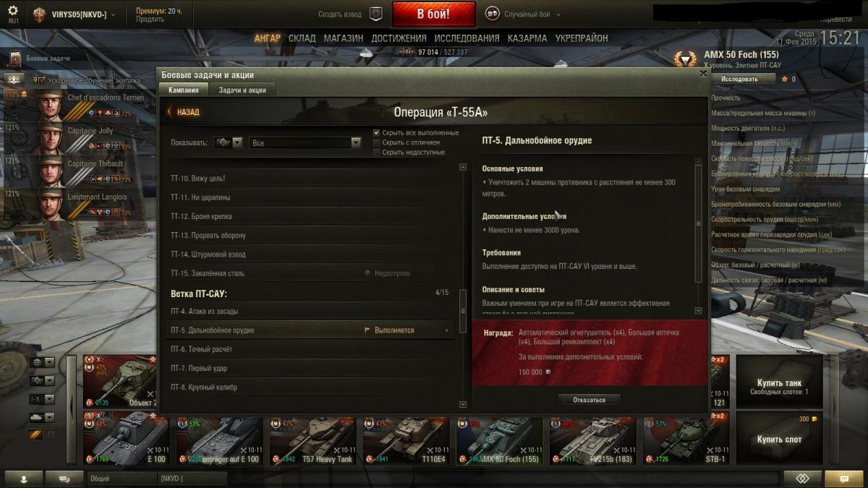Screen dimensions: 868x488
Task: Enable Скрыть с отличием checkbox
Action: [376, 142]
